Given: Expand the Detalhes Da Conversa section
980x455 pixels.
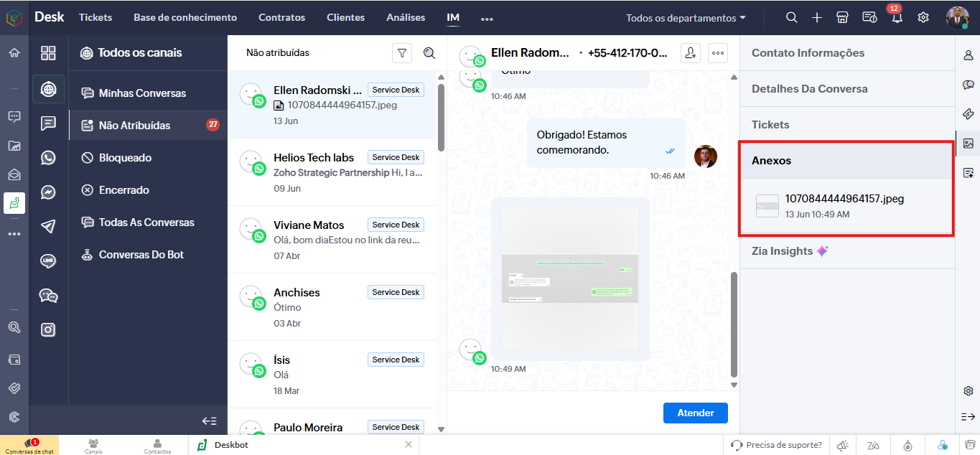Looking at the screenshot, I should click(x=809, y=89).
